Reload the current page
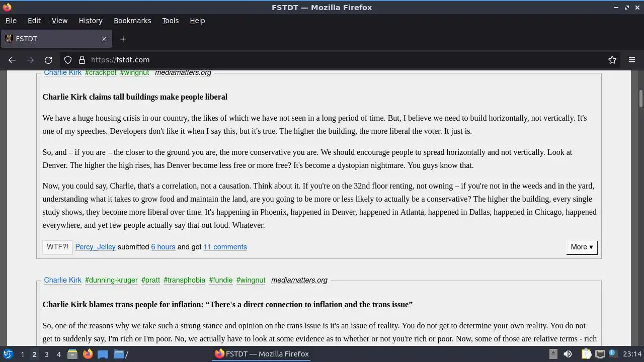 point(48,60)
